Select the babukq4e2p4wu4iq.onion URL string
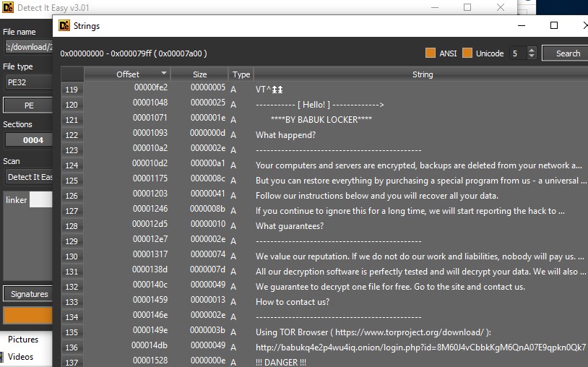Image resolution: width=588 pixels, height=367 pixels. (x=420, y=347)
